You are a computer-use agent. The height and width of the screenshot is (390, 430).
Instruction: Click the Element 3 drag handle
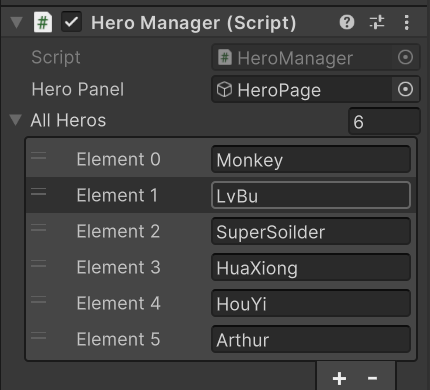point(39,264)
